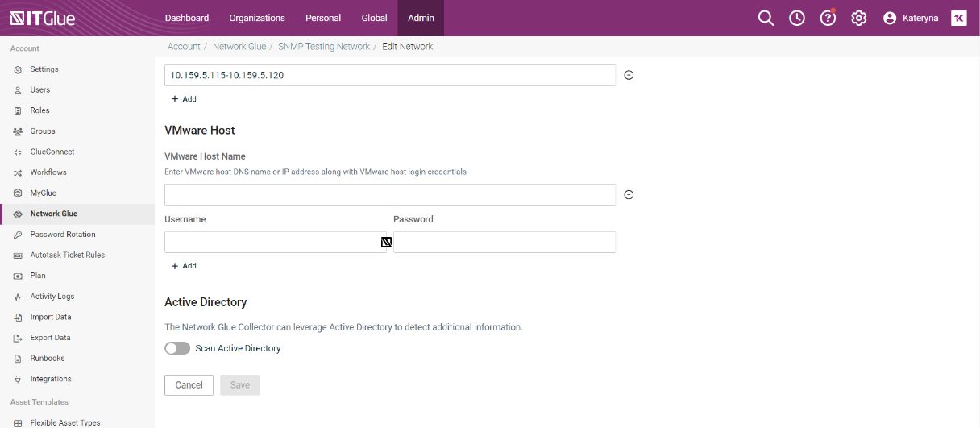
Task: Focus the IP range input field
Action: click(390, 75)
